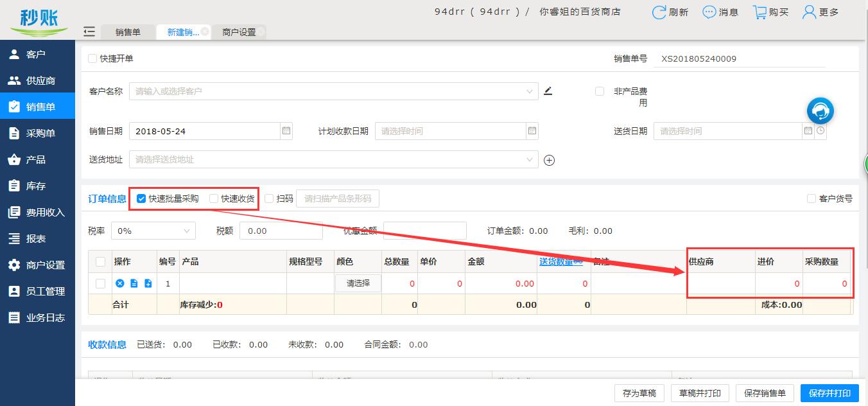Select 采购单 in the left sidebar
868x406 pixels.
click(37, 132)
